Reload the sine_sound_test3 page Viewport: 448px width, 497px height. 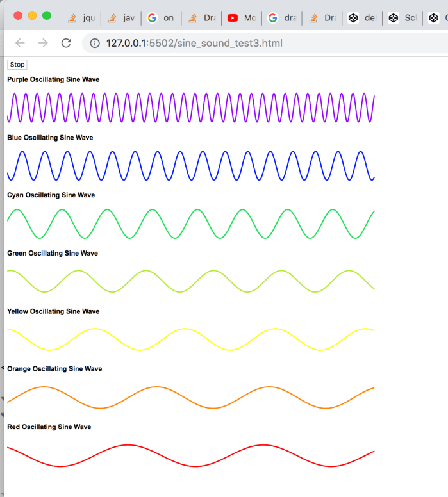coord(65,43)
